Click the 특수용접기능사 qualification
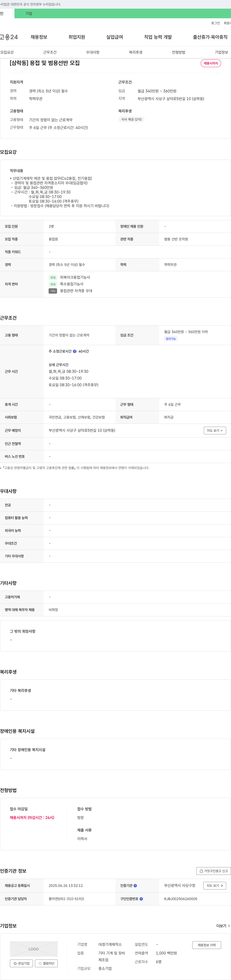Viewport: 231px width, 980px height. point(71,284)
